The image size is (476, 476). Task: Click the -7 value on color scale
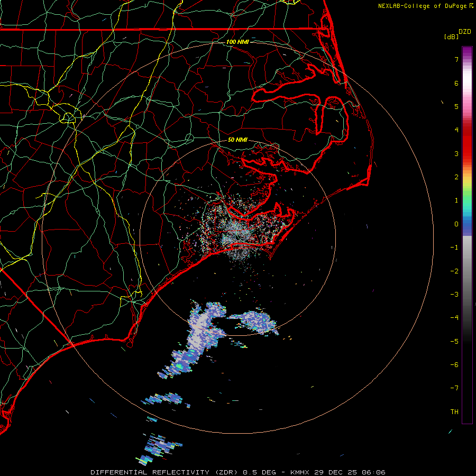point(454,388)
